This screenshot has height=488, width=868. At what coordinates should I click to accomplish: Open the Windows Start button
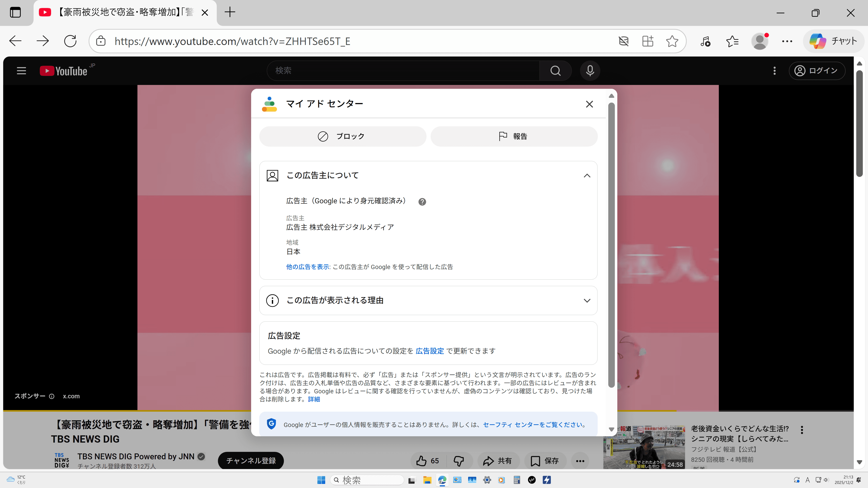pyautogui.click(x=321, y=480)
